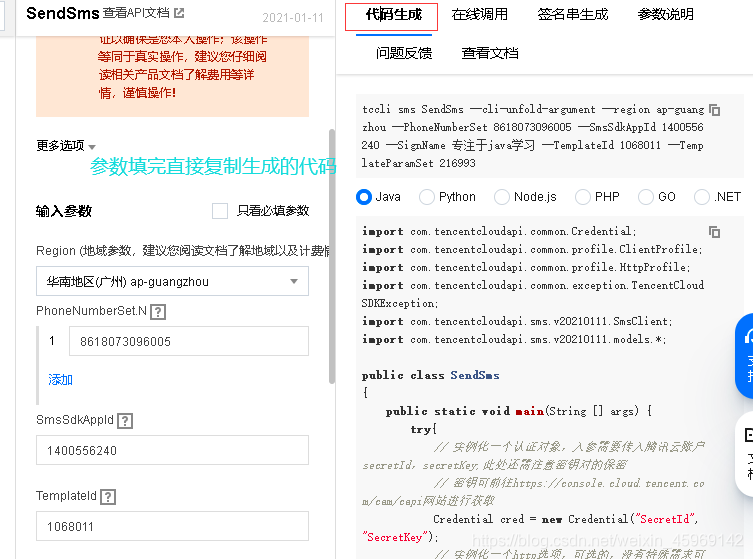This screenshot has width=753, height=559.
Task: Expand 更多选项 options
Action: tap(66, 146)
